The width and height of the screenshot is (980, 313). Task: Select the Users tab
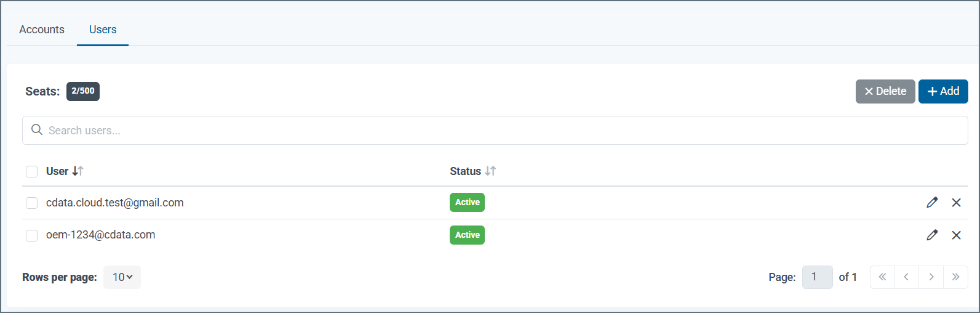pyautogui.click(x=103, y=30)
